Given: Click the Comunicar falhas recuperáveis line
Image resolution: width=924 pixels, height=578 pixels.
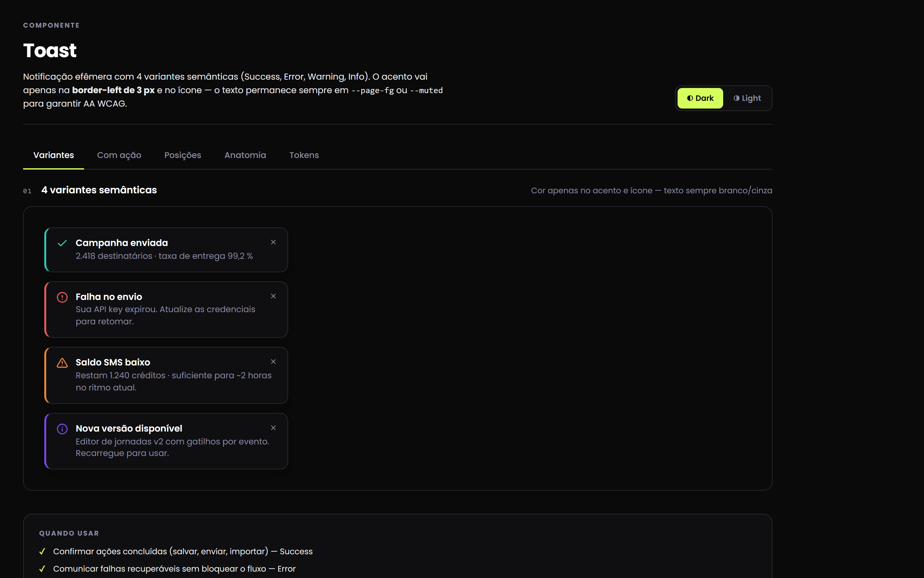Looking at the screenshot, I should (175, 568).
